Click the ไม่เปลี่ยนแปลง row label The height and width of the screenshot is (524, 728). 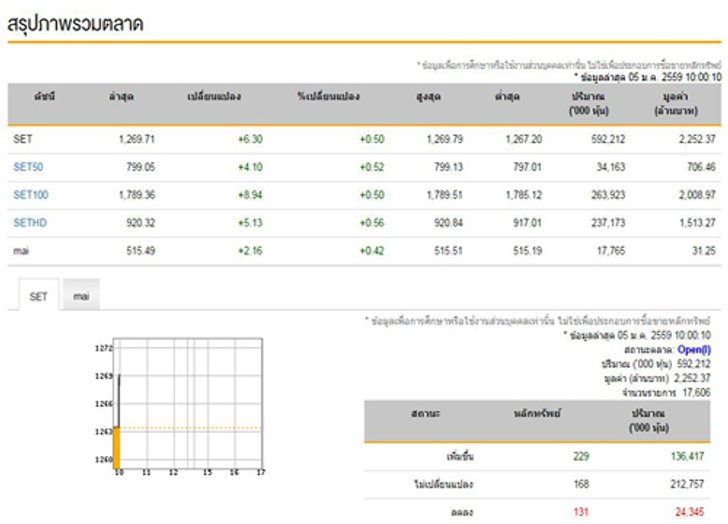pyautogui.click(x=443, y=484)
